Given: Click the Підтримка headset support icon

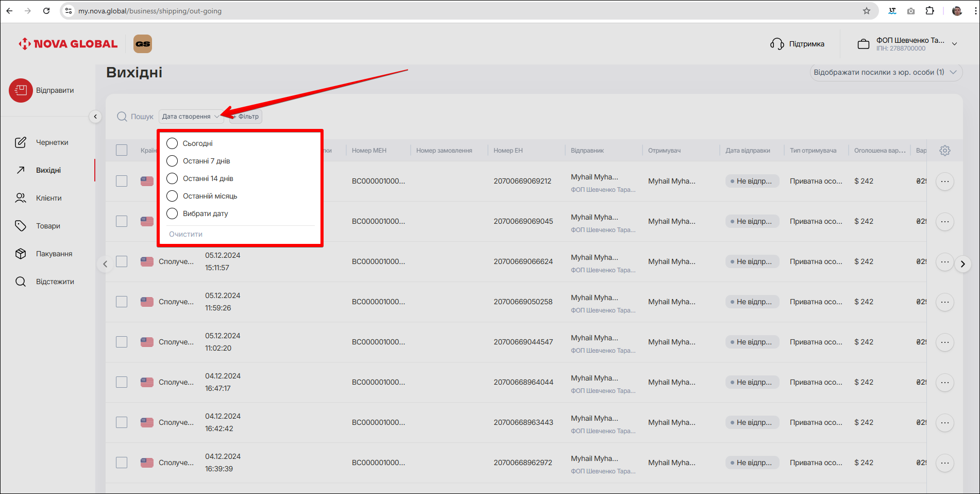Looking at the screenshot, I should (x=776, y=44).
